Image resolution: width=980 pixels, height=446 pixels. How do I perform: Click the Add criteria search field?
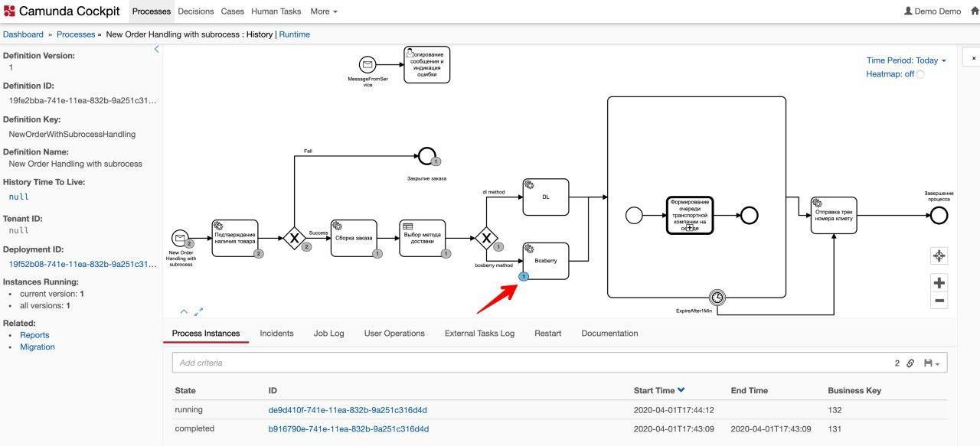point(528,363)
